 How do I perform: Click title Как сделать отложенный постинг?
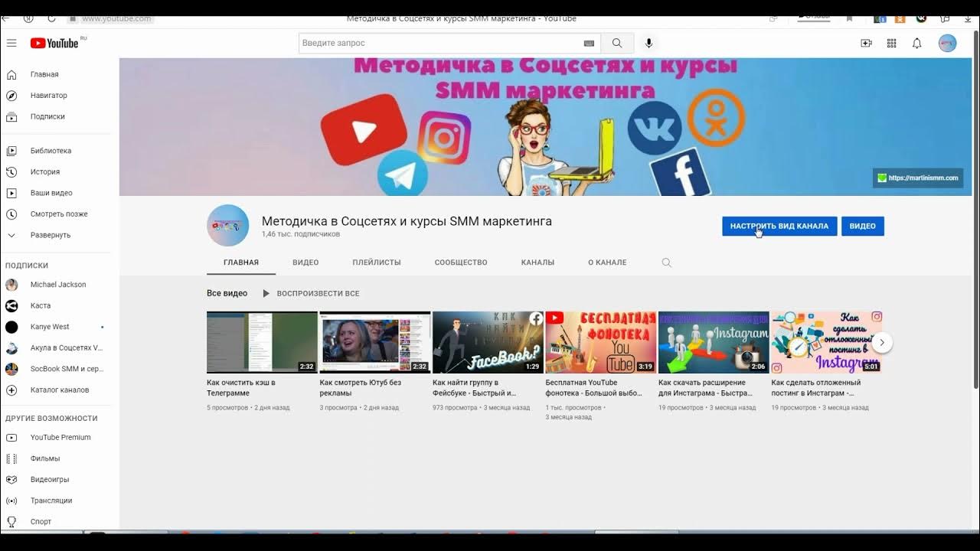tap(816, 388)
